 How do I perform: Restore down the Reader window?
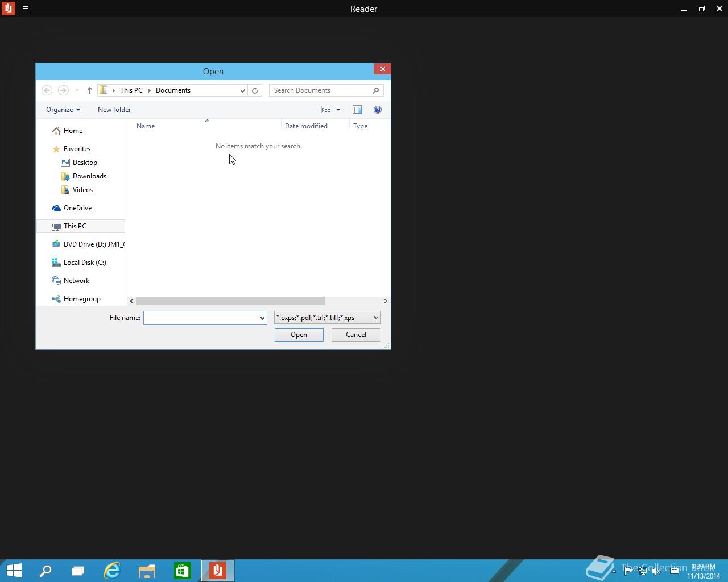click(702, 9)
